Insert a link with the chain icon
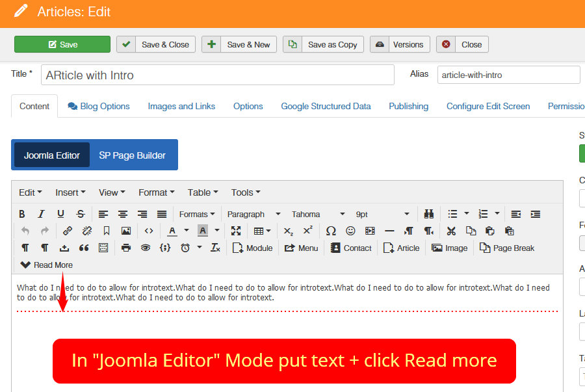This screenshot has width=585, height=392. pyautogui.click(x=68, y=231)
